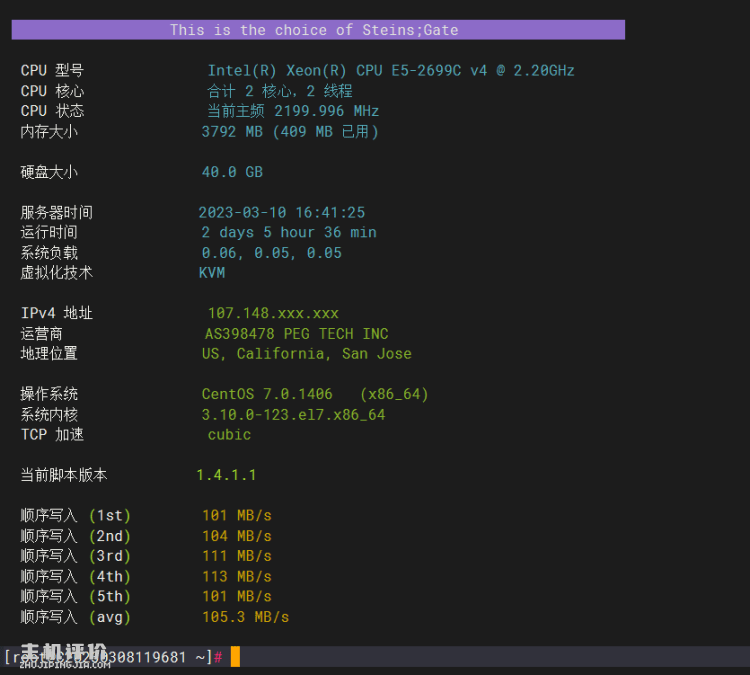Click the '操作系统' label

(49, 394)
